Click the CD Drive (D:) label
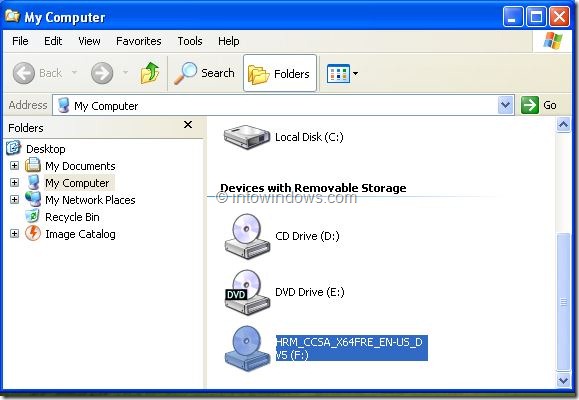 (x=307, y=236)
